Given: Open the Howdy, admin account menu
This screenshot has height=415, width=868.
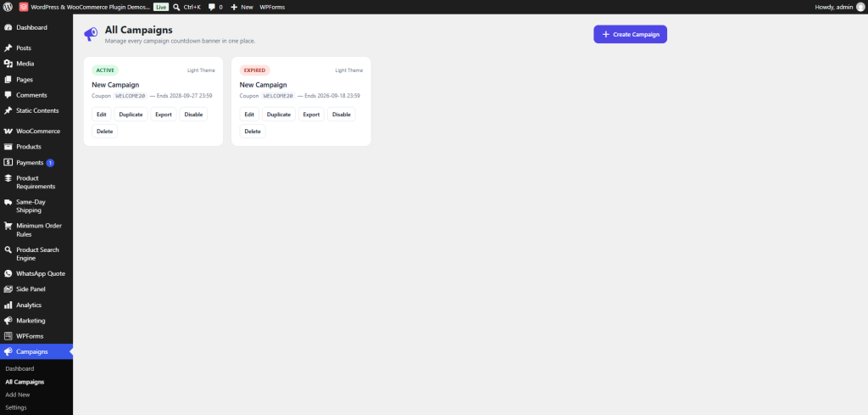Looking at the screenshot, I should 839,7.
